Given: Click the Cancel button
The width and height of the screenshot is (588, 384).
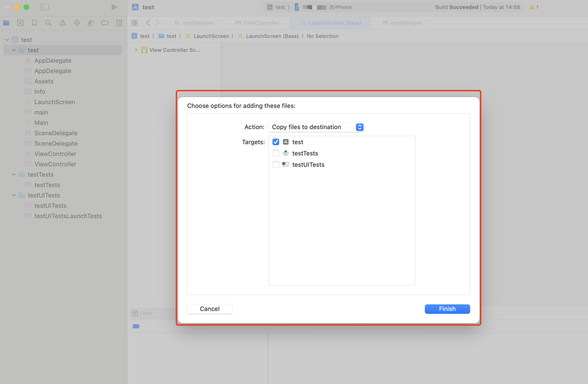Looking at the screenshot, I should (x=210, y=309).
